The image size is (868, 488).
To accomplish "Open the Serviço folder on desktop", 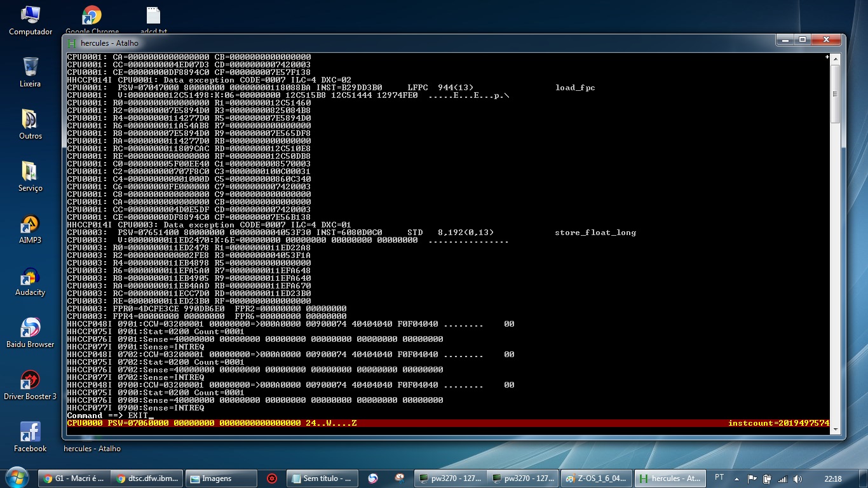I will point(31,177).
